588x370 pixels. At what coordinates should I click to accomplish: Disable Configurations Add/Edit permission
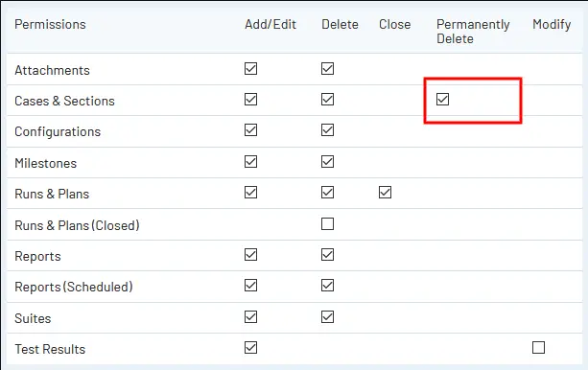(x=250, y=130)
